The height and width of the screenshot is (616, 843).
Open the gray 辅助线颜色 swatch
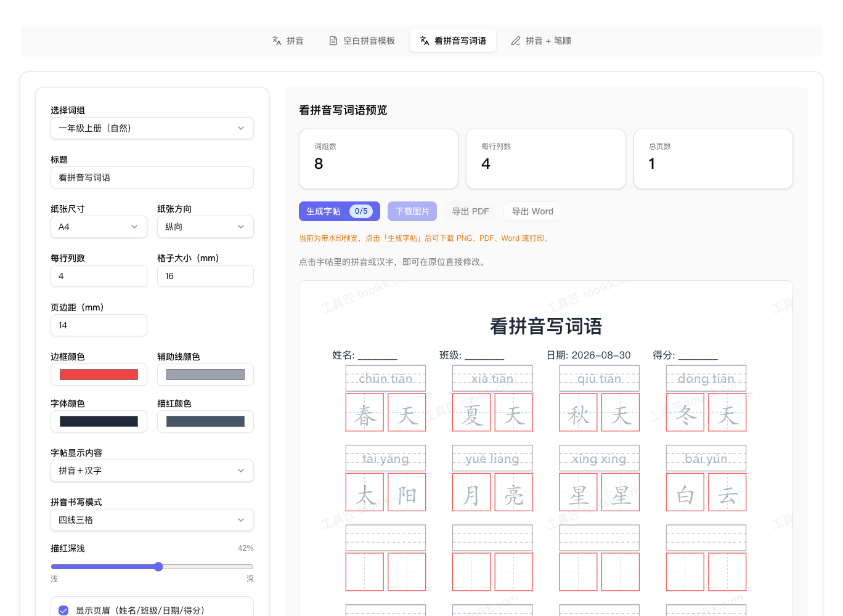pyautogui.click(x=205, y=375)
